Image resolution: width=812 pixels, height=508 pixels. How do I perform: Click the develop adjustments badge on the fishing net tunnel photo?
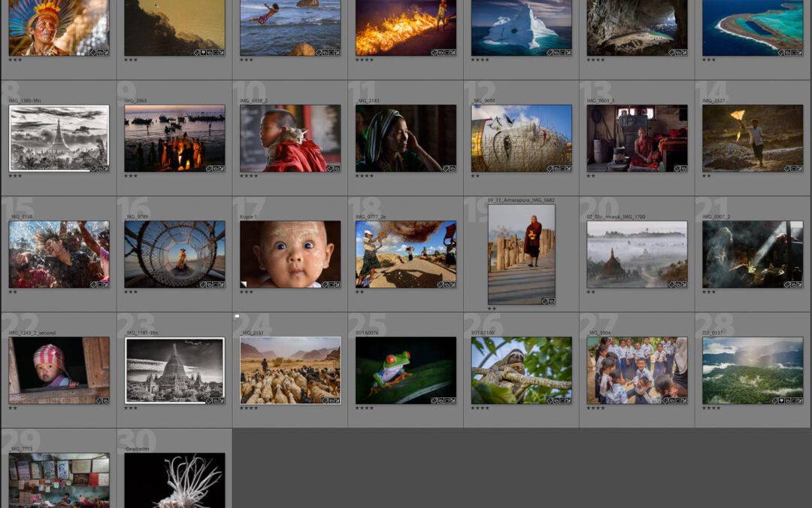[221, 284]
